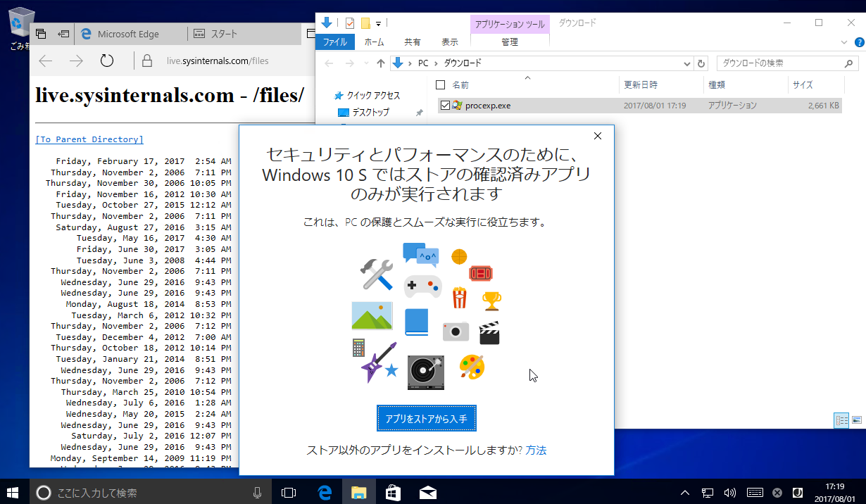Image resolution: width=866 pixels, height=504 pixels.
Task: Open the 共有 ribbon tab in Explorer
Action: pyautogui.click(x=413, y=42)
